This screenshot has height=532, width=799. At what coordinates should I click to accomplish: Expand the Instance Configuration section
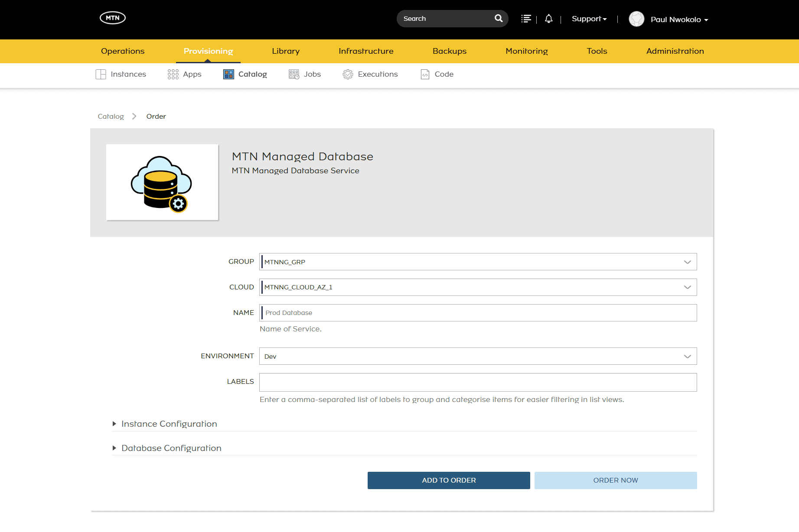coord(165,424)
